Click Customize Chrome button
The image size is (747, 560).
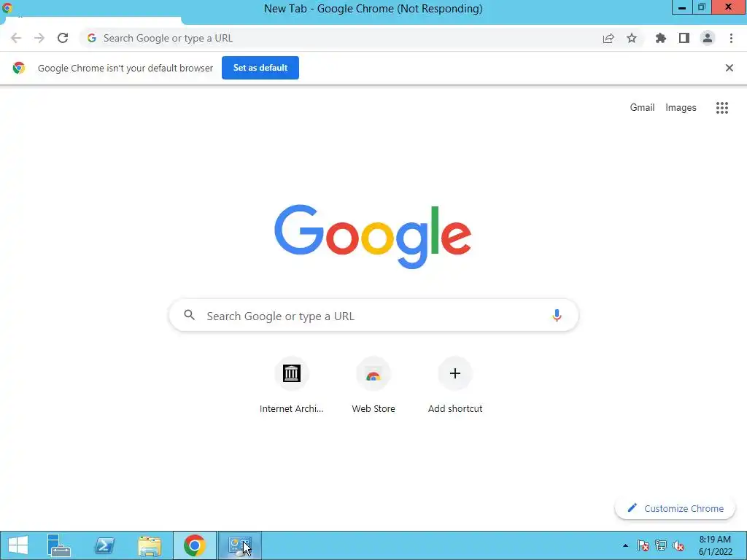676,508
